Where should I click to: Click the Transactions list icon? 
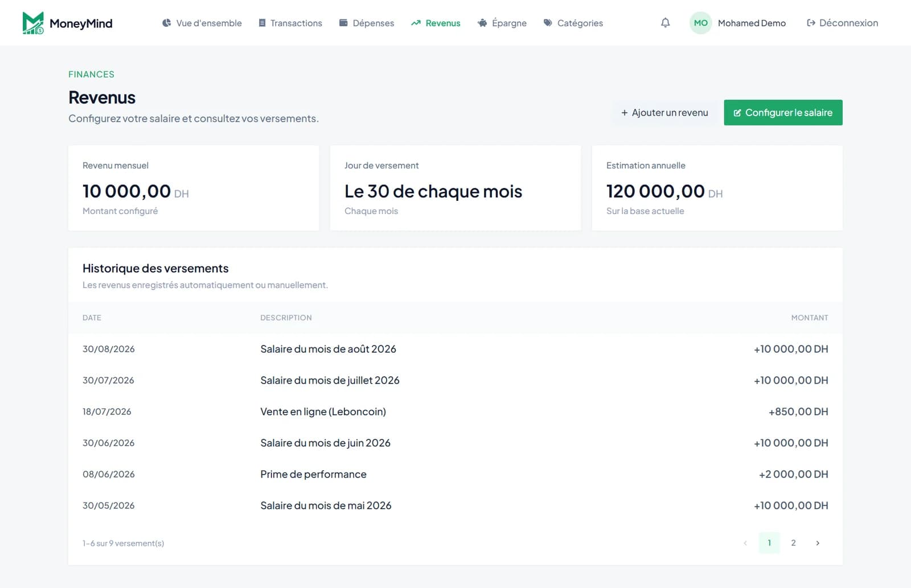click(262, 23)
